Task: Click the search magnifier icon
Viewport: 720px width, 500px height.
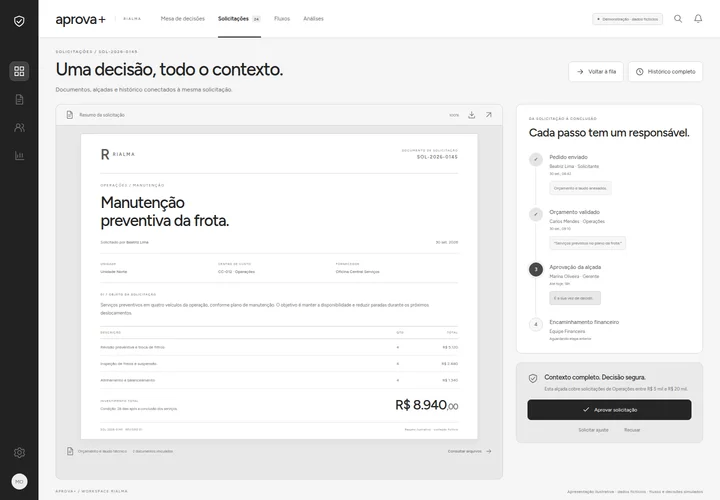Action: pos(678,19)
